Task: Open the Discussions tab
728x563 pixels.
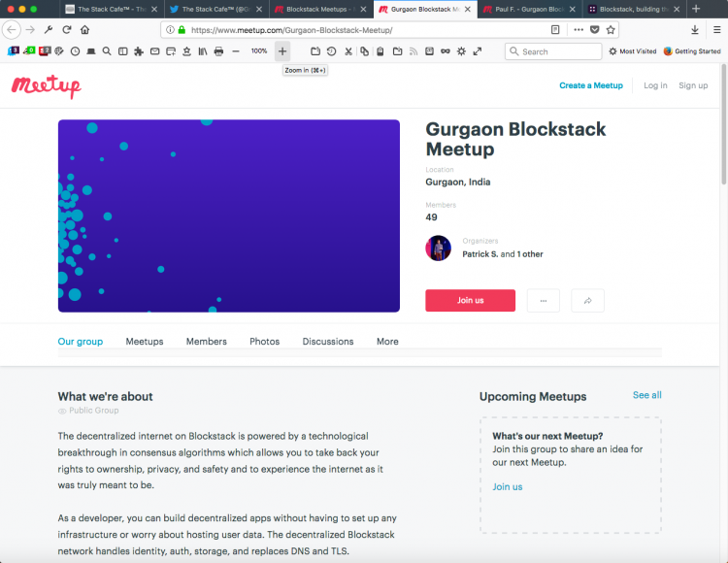Action: click(328, 342)
